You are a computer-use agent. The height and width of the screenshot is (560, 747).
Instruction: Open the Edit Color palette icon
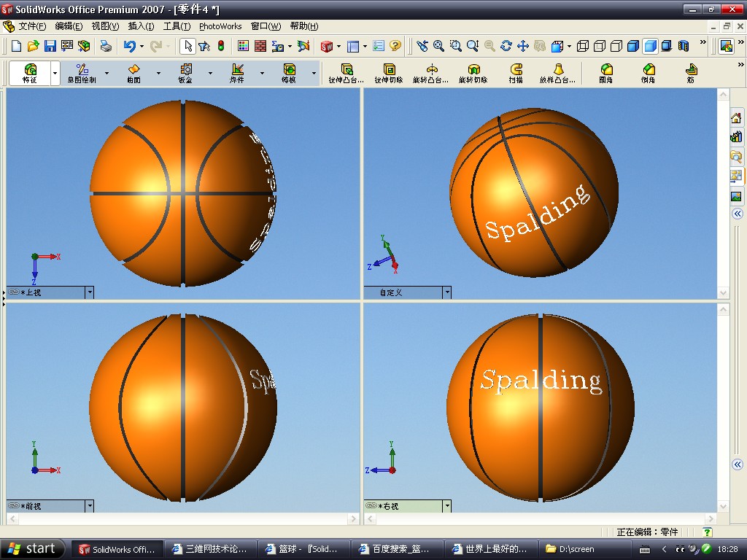point(243,46)
